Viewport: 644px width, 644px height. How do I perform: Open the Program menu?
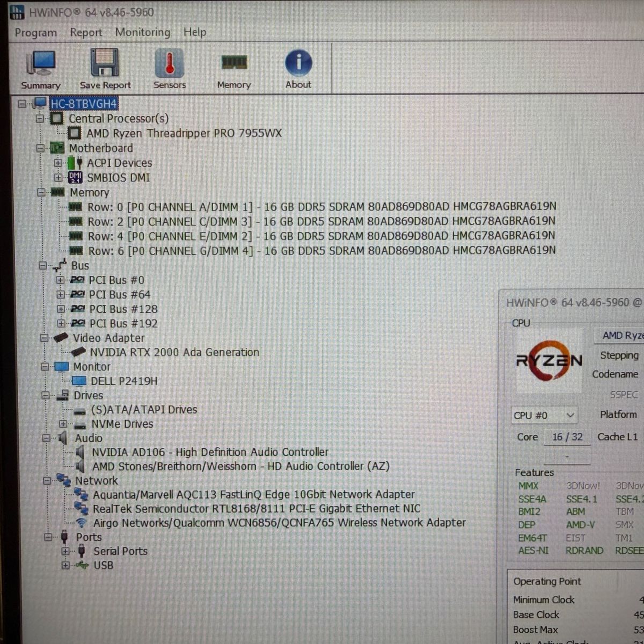[x=36, y=33]
